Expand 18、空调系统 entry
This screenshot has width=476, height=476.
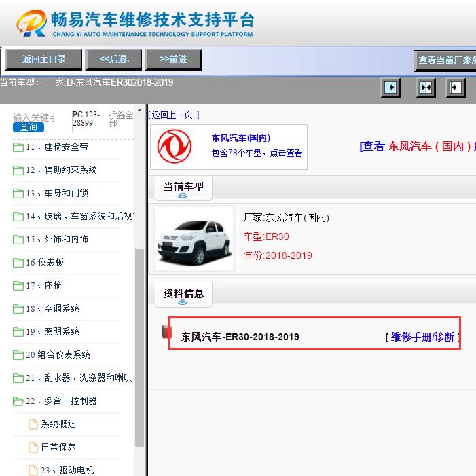[x=53, y=308]
